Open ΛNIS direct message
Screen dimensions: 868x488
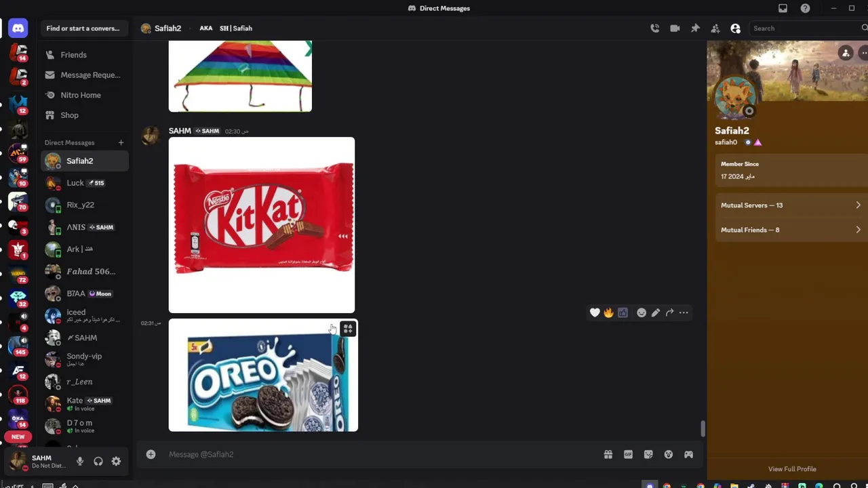tap(85, 227)
